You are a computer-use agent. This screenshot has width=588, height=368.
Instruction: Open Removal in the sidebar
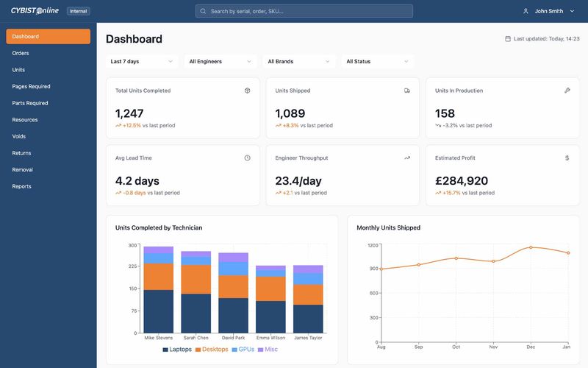tap(48, 170)
